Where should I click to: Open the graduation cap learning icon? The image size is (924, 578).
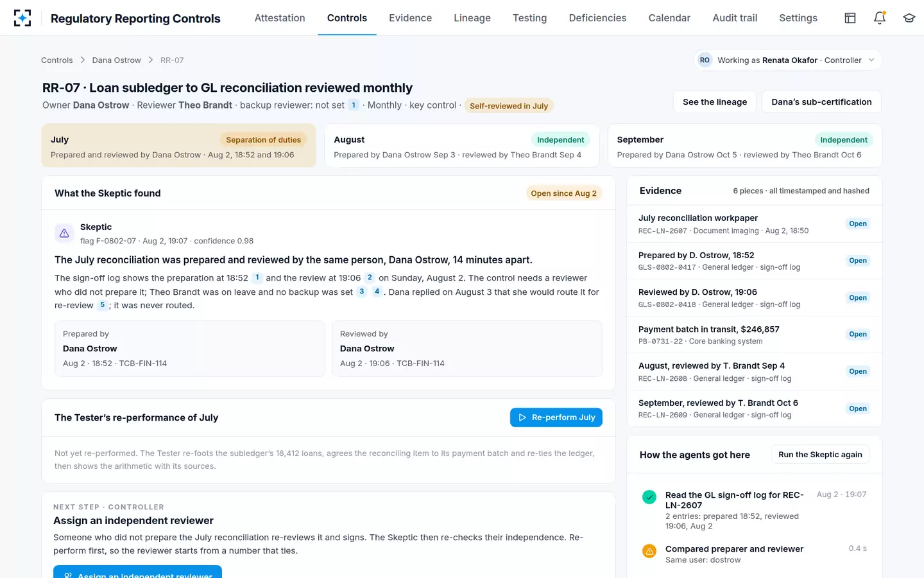pos(909,18)
